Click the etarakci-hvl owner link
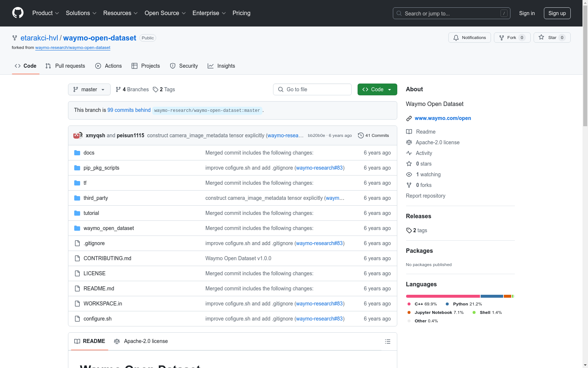The height and width of the screenshot is (368, 588). click(x=39, y=38)
